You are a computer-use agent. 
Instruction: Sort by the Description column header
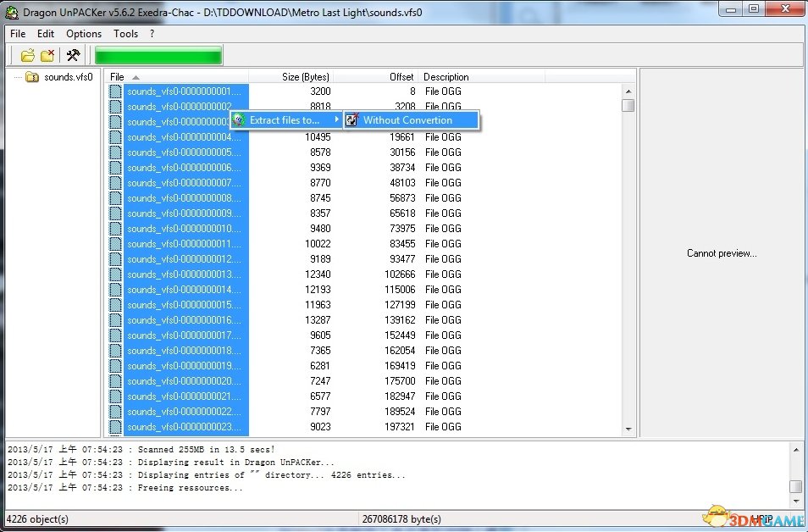481,77
